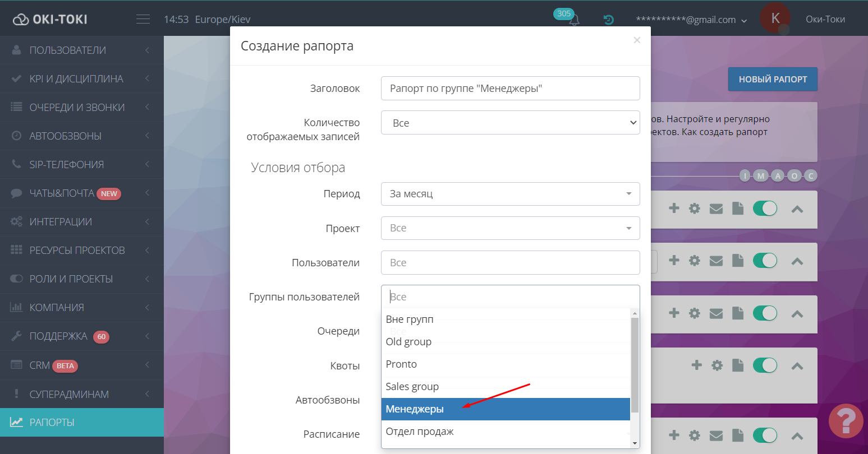Close the Создание рапорта dialog

click(x=637, y=40)
